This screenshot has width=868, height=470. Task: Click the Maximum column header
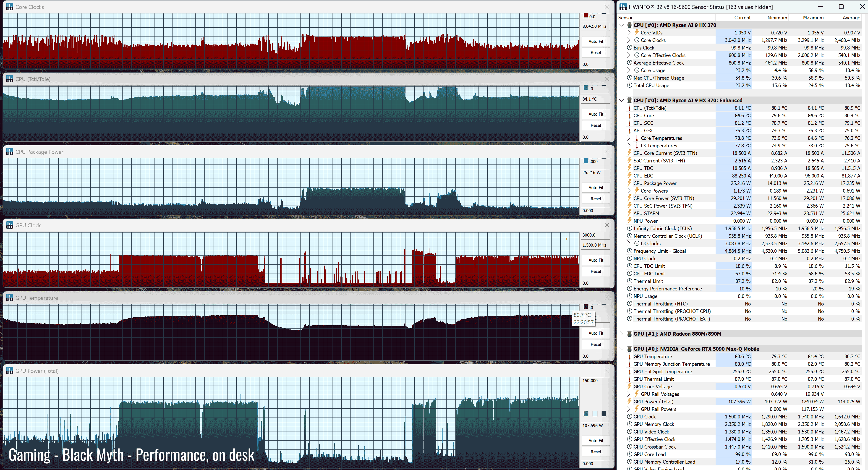pos(813,18)
